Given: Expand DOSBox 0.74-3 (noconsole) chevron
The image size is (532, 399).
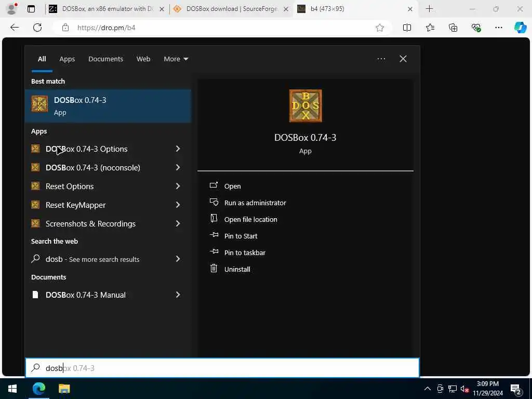Looking at the screenshot, I should click(178, 167).
